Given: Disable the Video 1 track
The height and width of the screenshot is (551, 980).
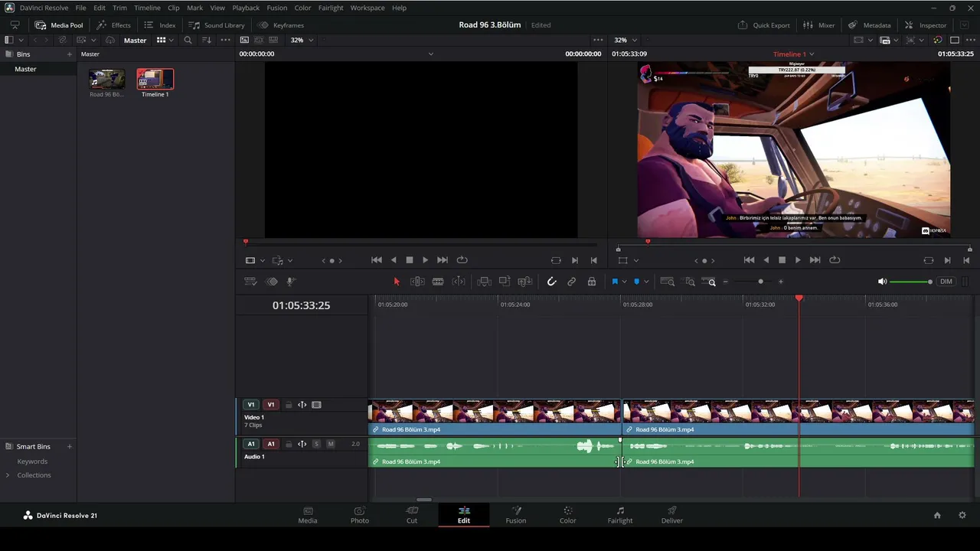Looking at the screenshot, I should point(316,405).
